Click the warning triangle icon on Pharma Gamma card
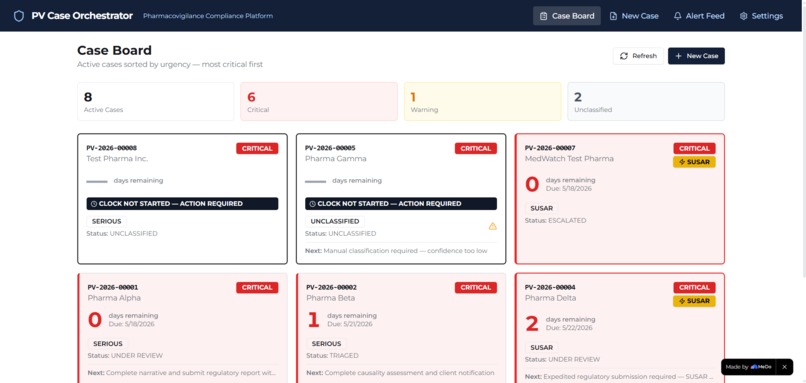 pos(492,226)
